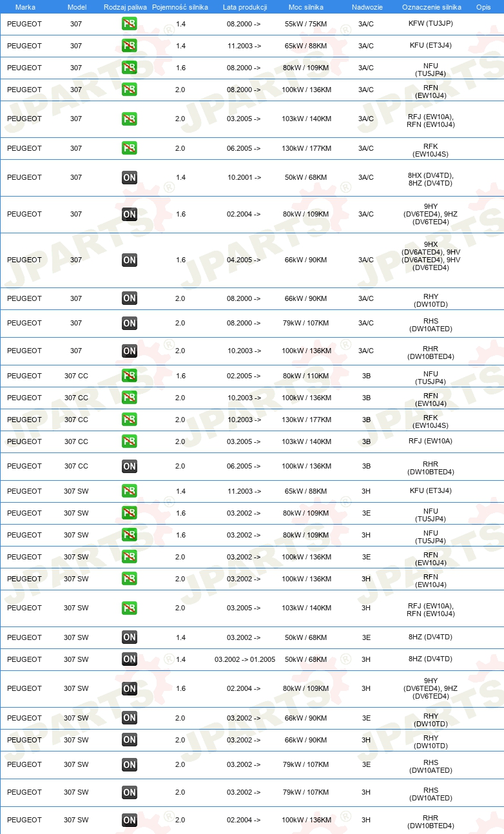504x834 pixels.
Task: Click the Lata produkcji column header
Action: [245, 6]
